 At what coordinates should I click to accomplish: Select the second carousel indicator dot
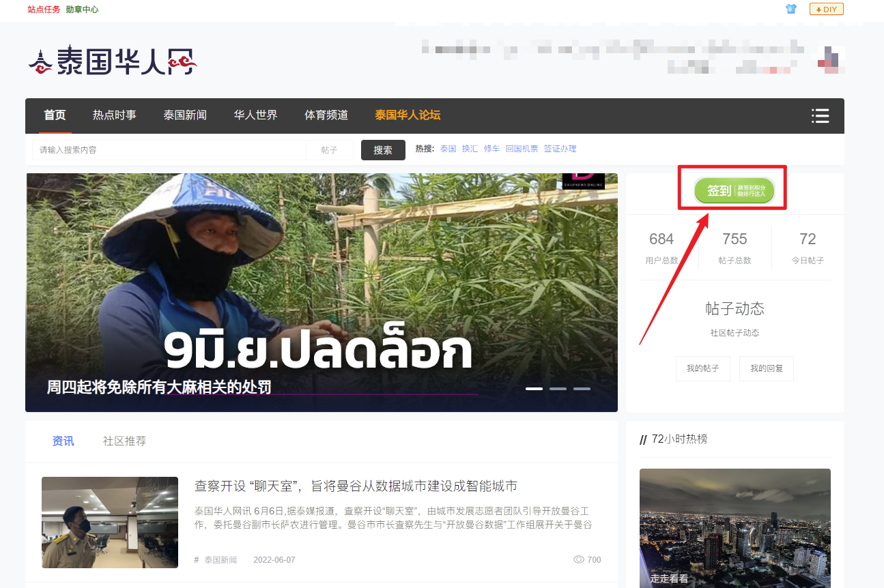pyautogui.click(x=558, y=388)
